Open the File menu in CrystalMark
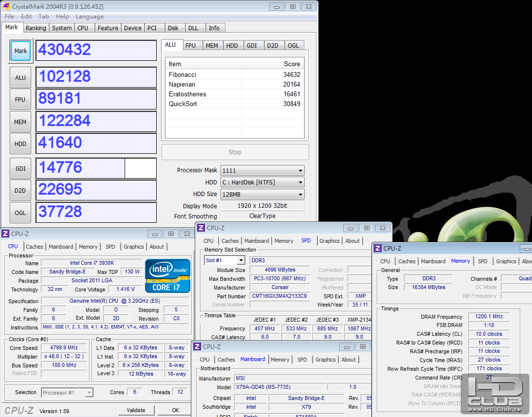This screenshot has height=417, width=532. [x=10, y=16]
